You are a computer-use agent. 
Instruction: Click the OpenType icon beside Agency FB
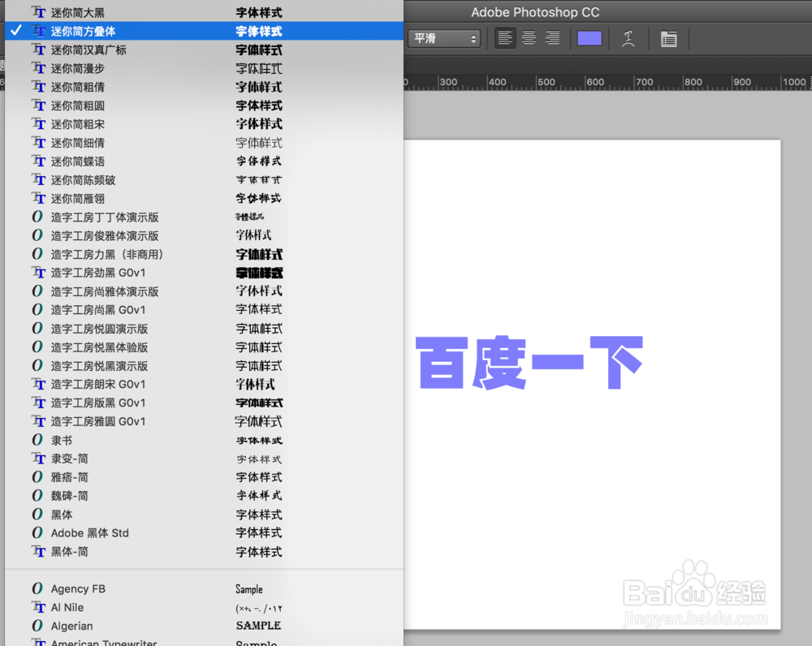(37, 588)
